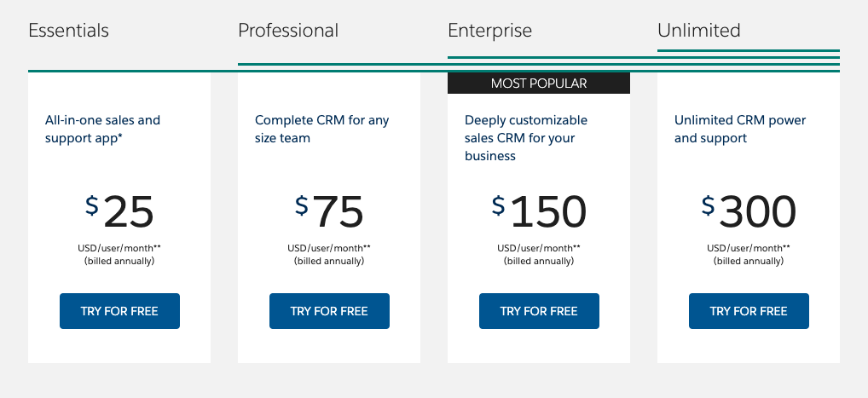Click Try For Free under Essentials plan
The image size is (868, 398).
(x=119, y=311)
